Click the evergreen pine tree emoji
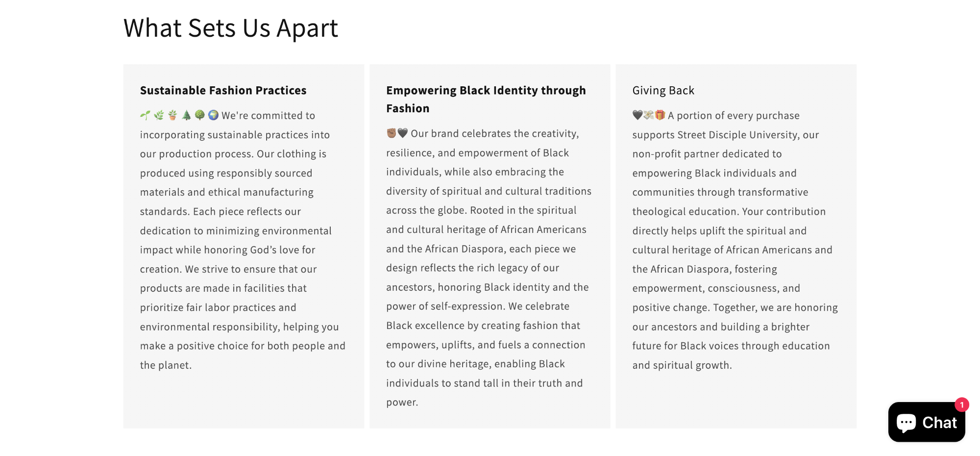The height and width of the screenshot is (456, 980). (x=186, y=115)
